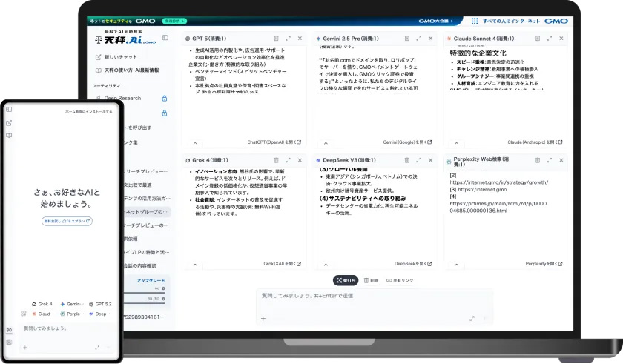Select Perplexity model chip on phone
This screenshot has width=623, height=364.
coord(72,314)
